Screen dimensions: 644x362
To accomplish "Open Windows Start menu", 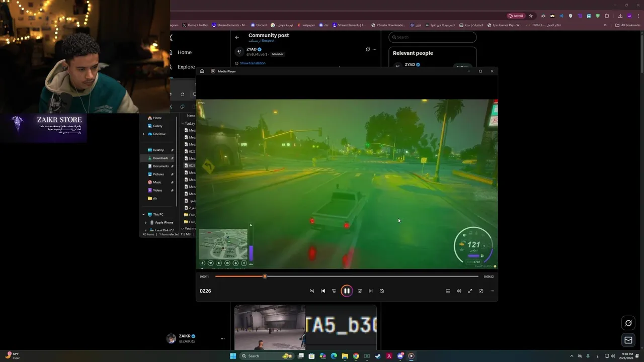I will [x=233, y=356].
